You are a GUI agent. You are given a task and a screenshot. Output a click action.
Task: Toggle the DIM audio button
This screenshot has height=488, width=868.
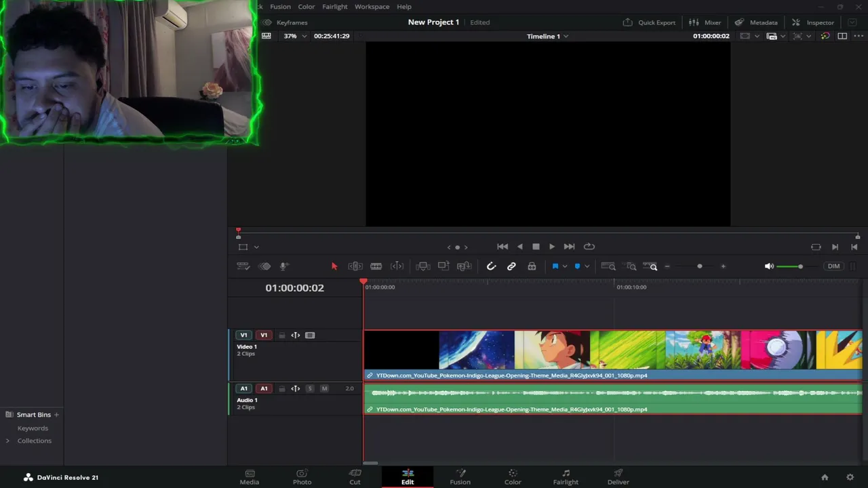(x=833, y=266)
